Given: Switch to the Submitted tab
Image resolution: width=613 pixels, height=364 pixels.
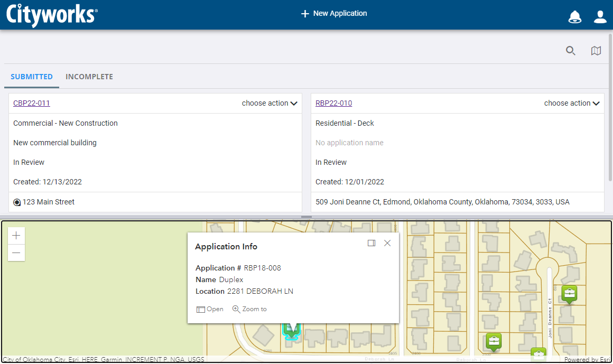Looking at the screenshot, I should point(32,77).
